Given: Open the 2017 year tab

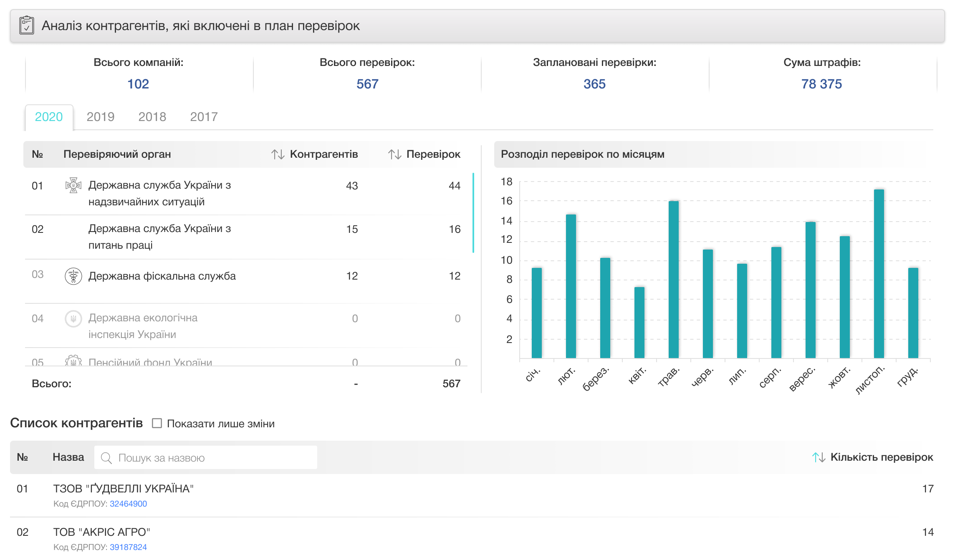Looking at the screenshot, I should (x=204, y=117).
